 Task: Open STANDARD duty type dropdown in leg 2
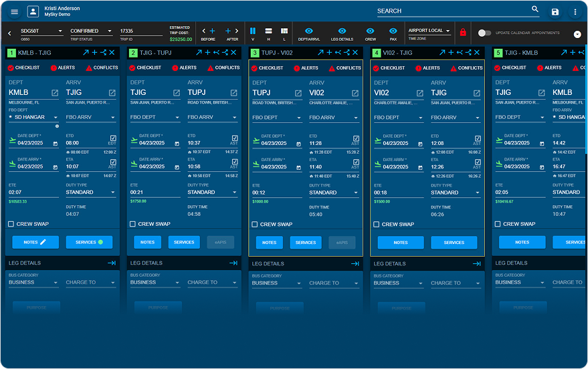pyautogui.click(x=213, y=193)
